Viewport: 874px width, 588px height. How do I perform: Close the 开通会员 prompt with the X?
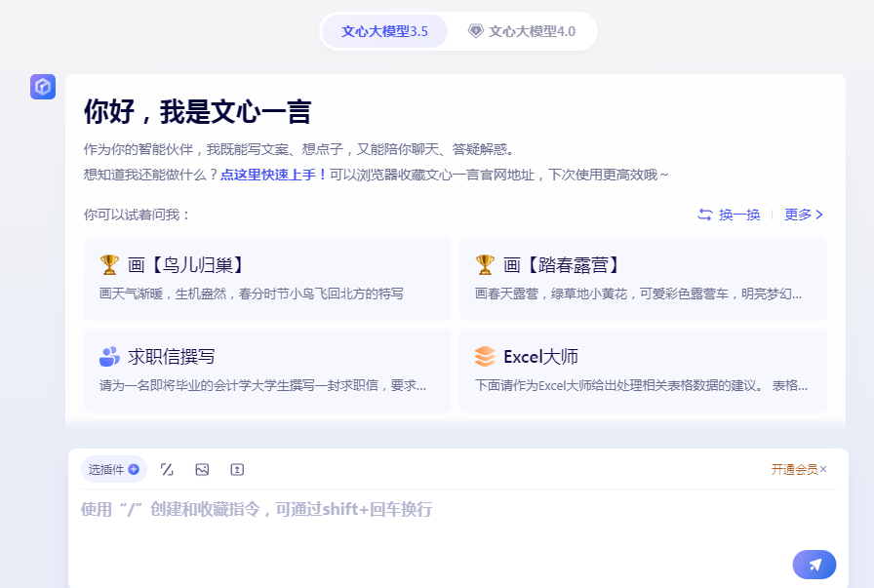tap(823, 469)
